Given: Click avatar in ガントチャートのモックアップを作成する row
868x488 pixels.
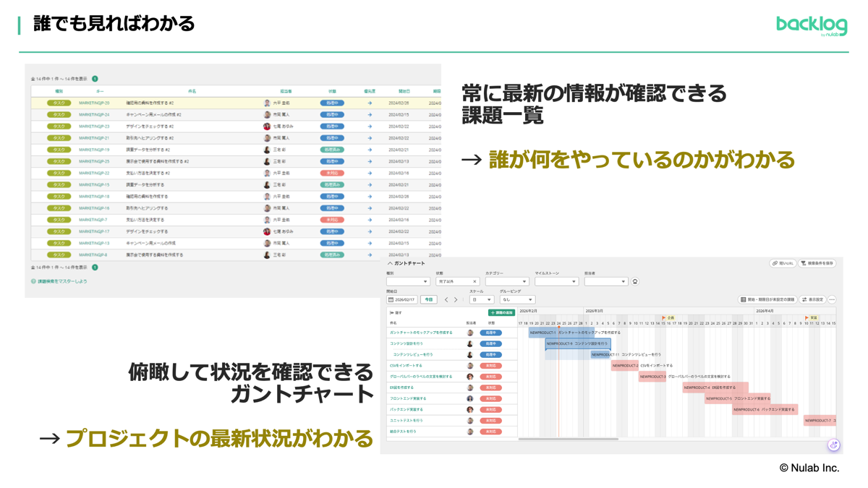Looking at the screenshot, I should click(470, 333).
